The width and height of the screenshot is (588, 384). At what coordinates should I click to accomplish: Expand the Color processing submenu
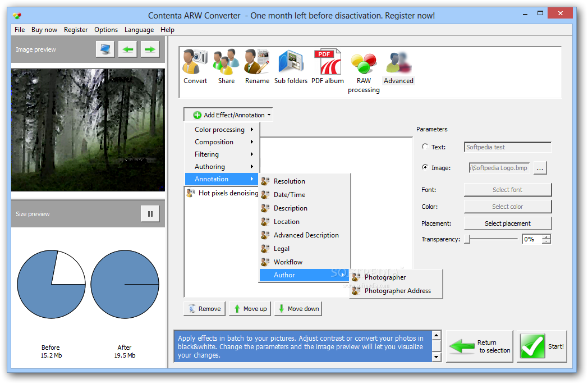[x=222, y=130]
